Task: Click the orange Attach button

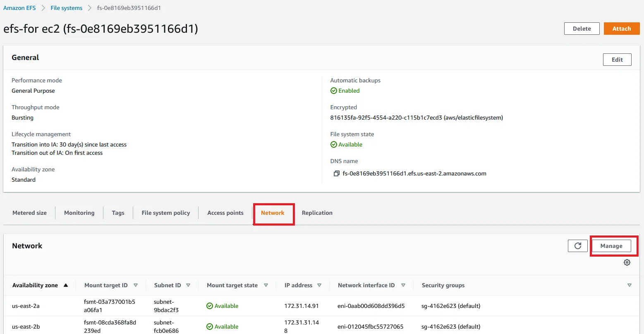Action: point(622,29)
